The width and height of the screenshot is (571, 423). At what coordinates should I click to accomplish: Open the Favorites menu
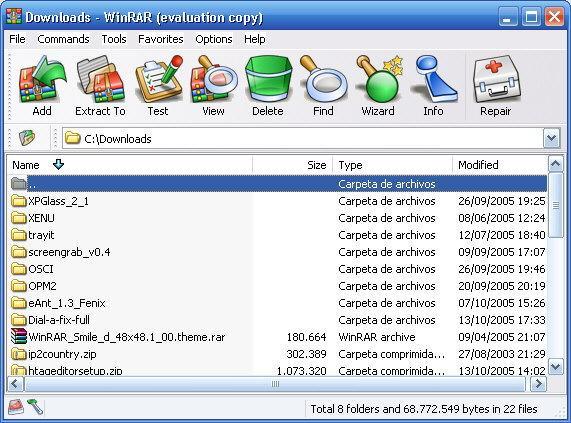point(161,39)
